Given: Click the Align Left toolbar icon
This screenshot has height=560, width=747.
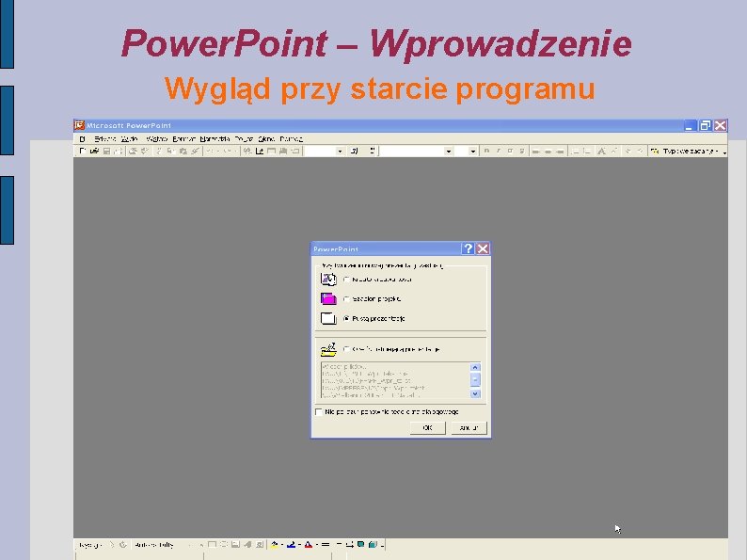Looking at the screenshot, I should tap(536, 152).
